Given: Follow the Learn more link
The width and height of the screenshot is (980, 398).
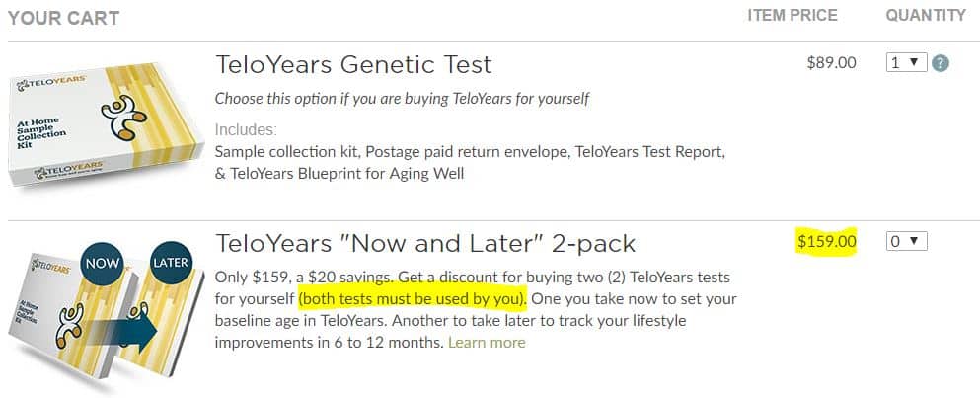Looking at the screenshot, I should [487, 343].
